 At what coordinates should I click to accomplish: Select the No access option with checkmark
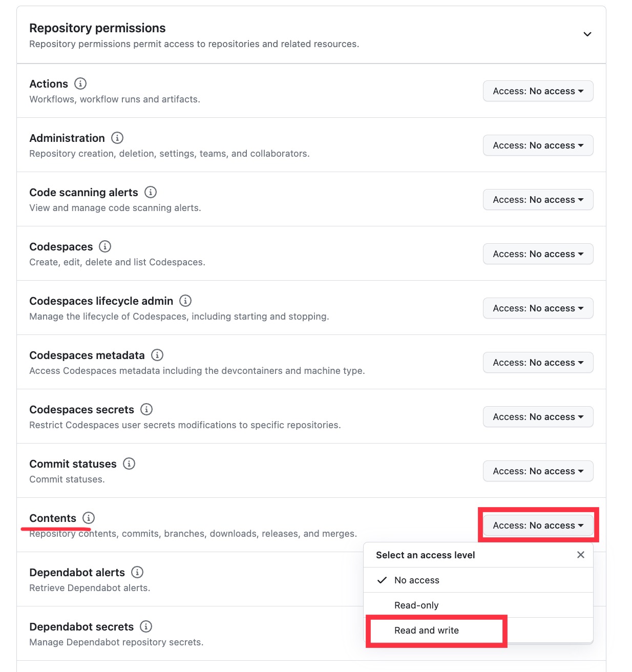click(416, 580)
